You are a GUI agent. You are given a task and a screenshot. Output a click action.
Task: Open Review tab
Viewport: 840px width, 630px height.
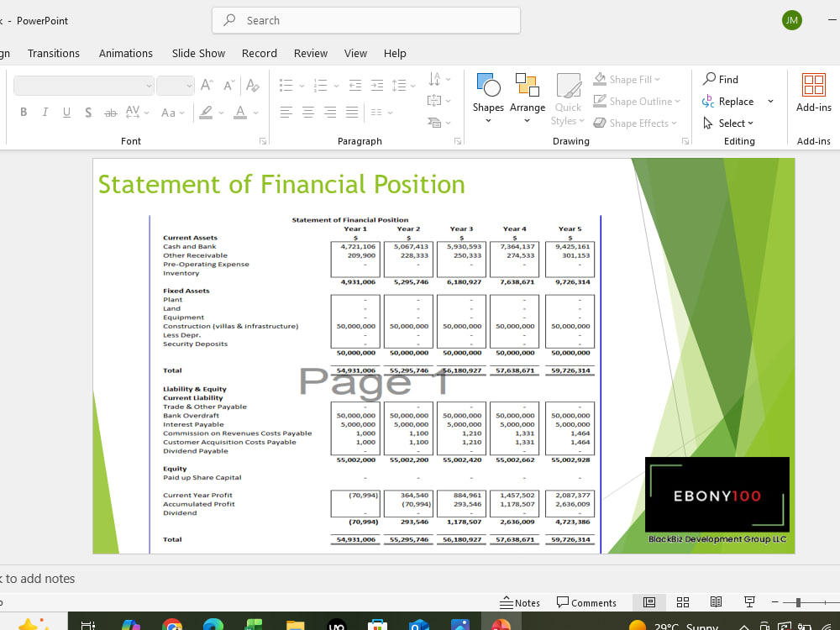[x=311, y=53]
